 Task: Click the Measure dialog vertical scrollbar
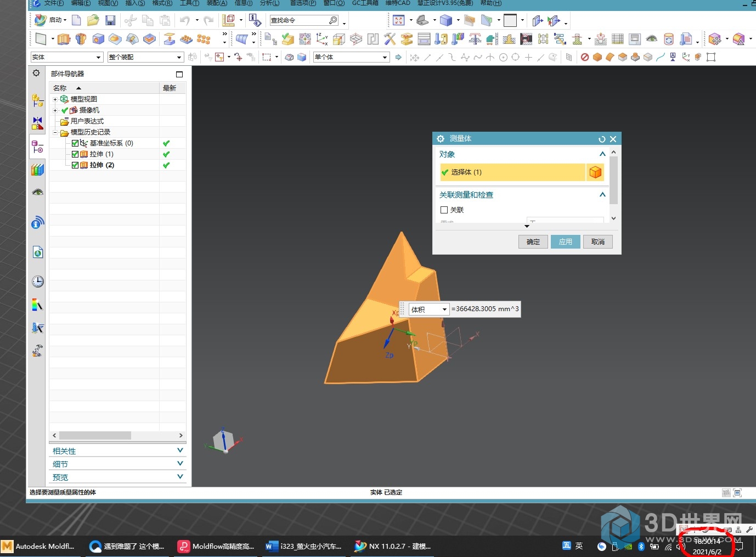(613, 180)
